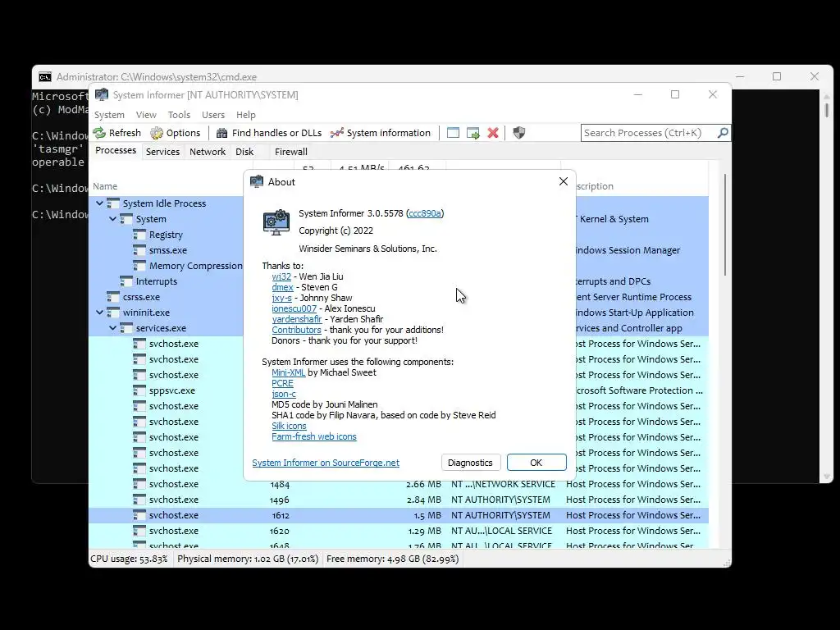
Task: Click the smss.exe process icon
Action: click(x=139, y=250)
